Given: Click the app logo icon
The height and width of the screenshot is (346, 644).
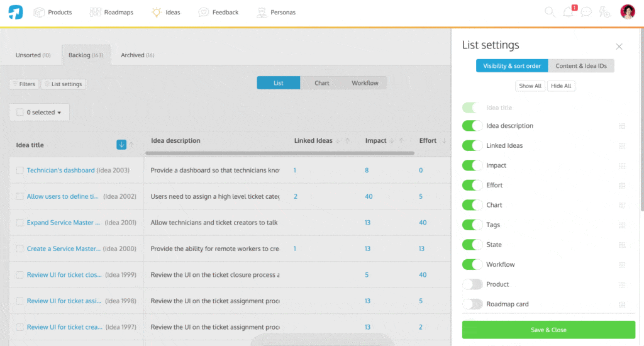Looking at the screenshot, I should (16, 12).
